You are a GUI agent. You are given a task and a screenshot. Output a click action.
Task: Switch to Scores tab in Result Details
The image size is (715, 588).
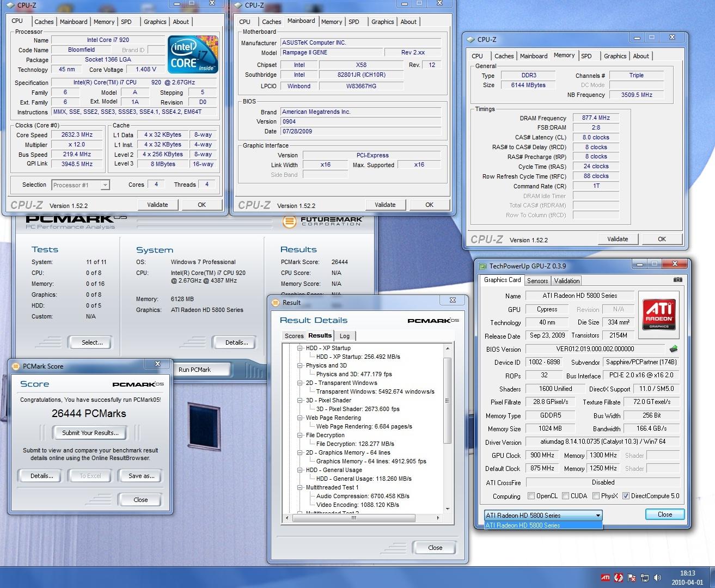[x=294, y=336]
